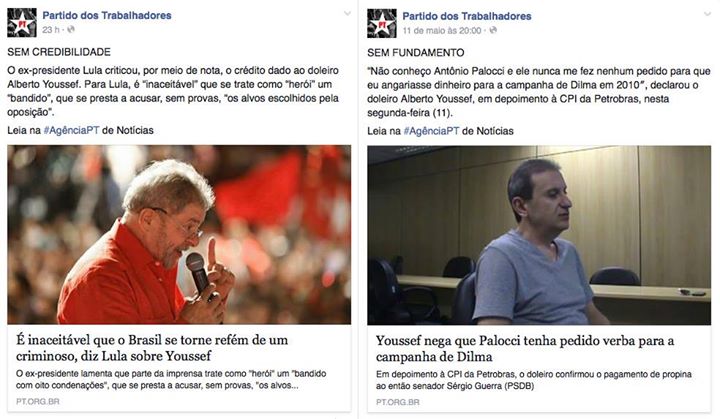Open Youssef seated photo thumbnail

(x=539, y=235)
